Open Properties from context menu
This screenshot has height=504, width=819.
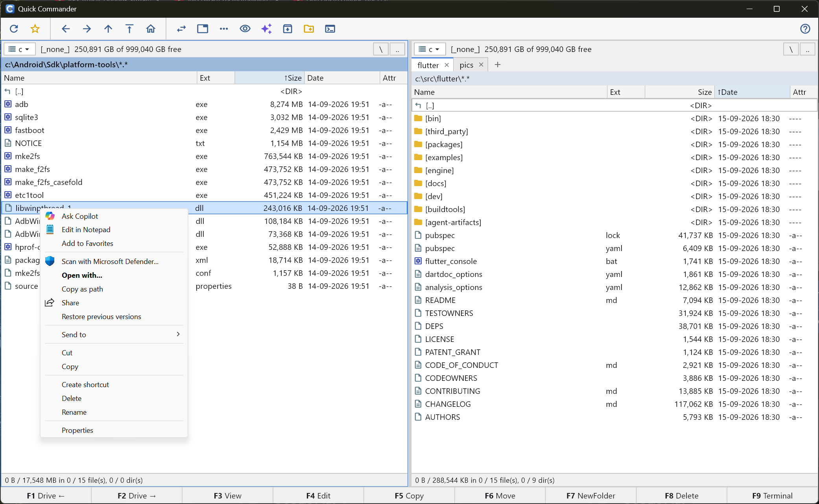click(114, 430)
